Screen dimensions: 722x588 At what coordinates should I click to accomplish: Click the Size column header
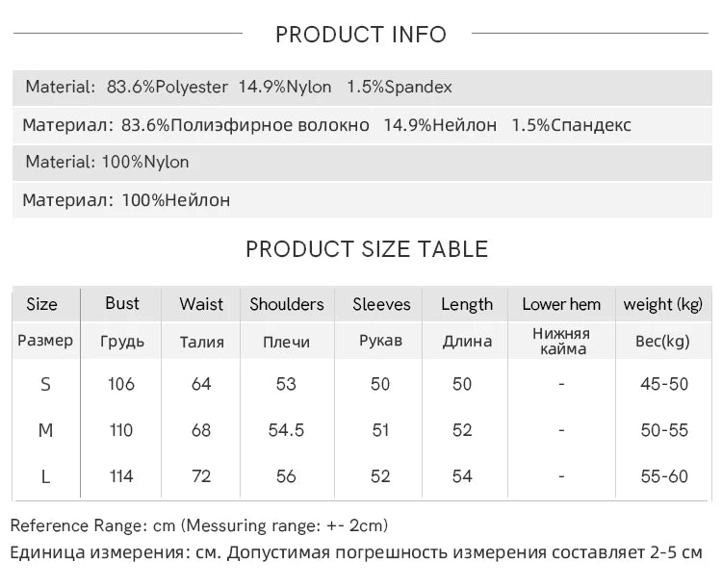coord(42,304)
